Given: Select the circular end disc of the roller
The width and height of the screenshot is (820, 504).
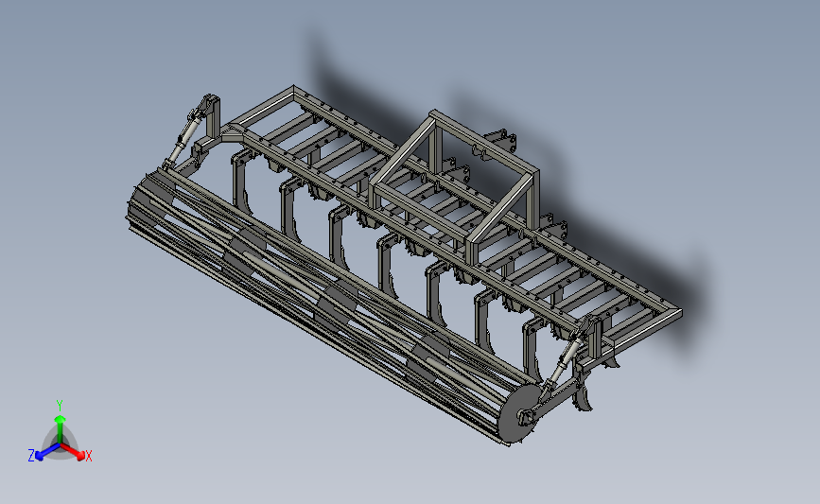Looking at the screenshot, I should point(519,413).
